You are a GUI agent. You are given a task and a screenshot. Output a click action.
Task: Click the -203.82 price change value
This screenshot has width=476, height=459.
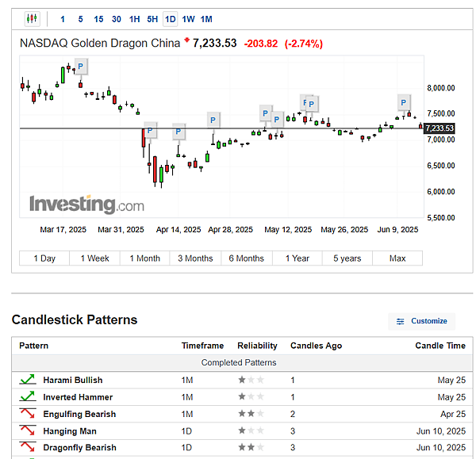(261, 44)
